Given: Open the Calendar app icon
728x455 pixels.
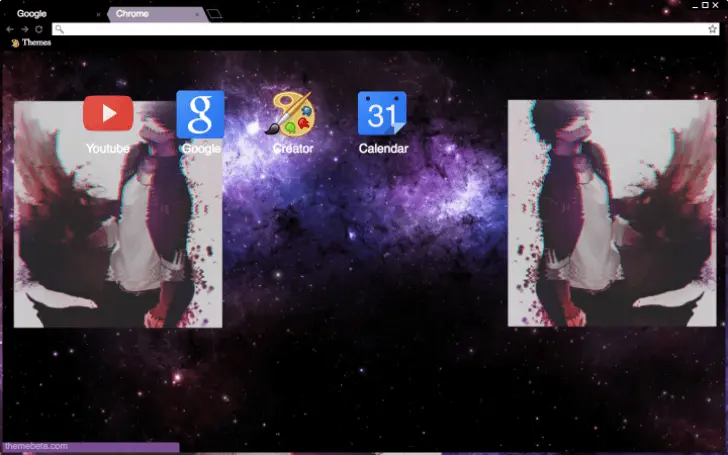Looking at the screenshot, I should (x=382, y=114).
